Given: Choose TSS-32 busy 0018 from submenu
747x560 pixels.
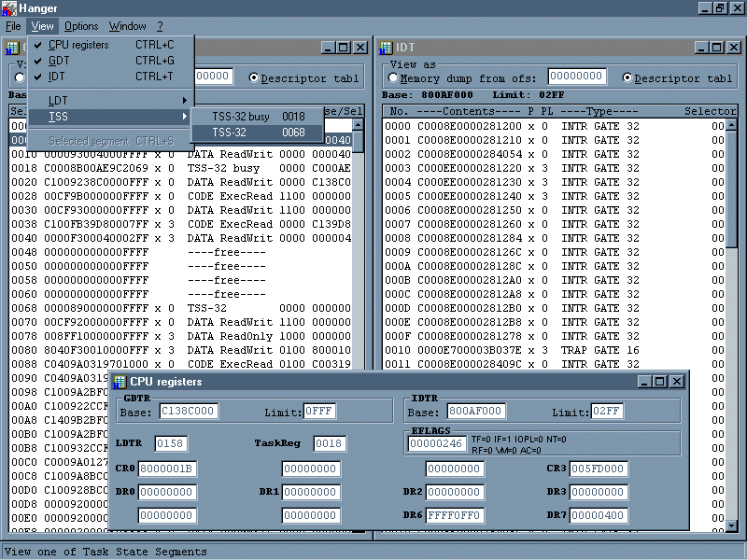Looking at the screenshot, I should pos(258,117).
